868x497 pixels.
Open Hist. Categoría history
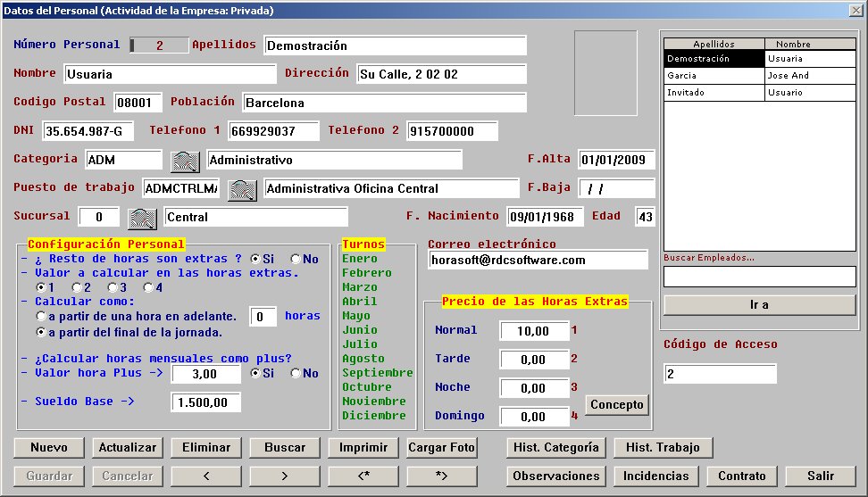pos(556,447)
